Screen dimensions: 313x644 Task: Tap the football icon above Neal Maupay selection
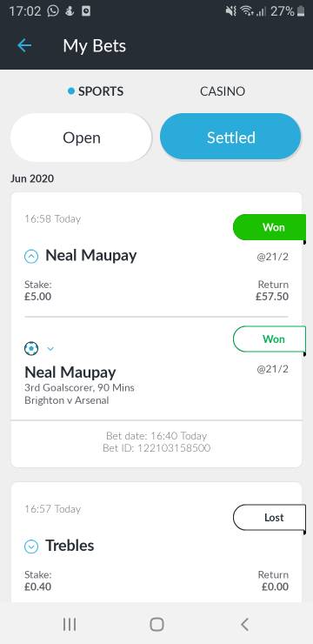(31, 349)
